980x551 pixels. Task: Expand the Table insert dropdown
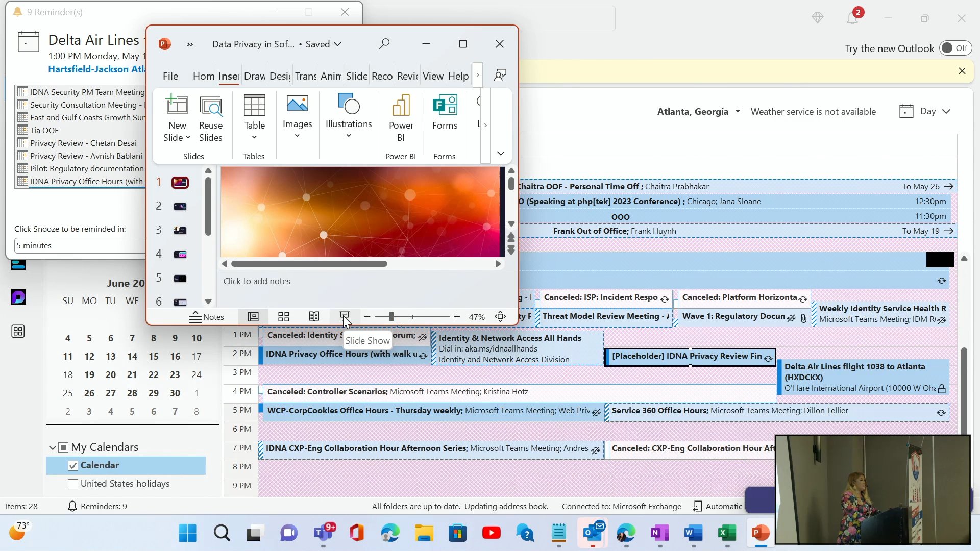tap(254, 137)
